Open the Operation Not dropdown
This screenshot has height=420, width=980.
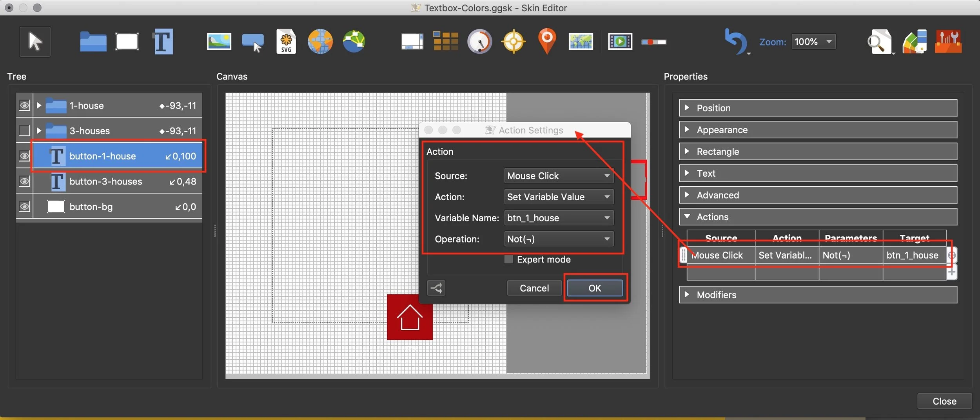(559, 239)
